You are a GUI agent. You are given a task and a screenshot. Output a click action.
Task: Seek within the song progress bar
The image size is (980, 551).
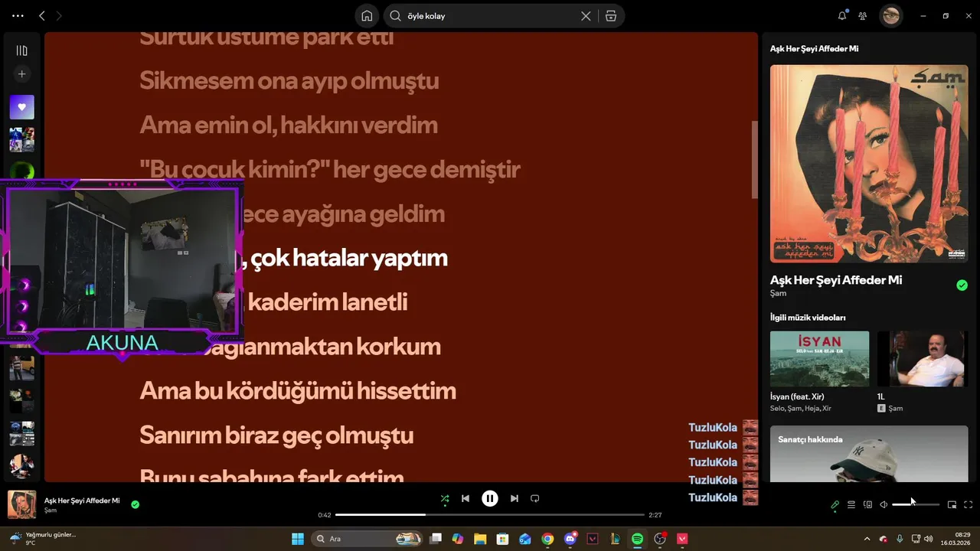click(490, 515)
